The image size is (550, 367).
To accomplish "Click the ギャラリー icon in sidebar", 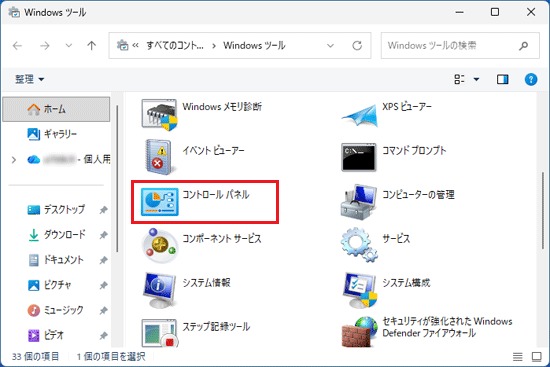I will pos(34,134).
